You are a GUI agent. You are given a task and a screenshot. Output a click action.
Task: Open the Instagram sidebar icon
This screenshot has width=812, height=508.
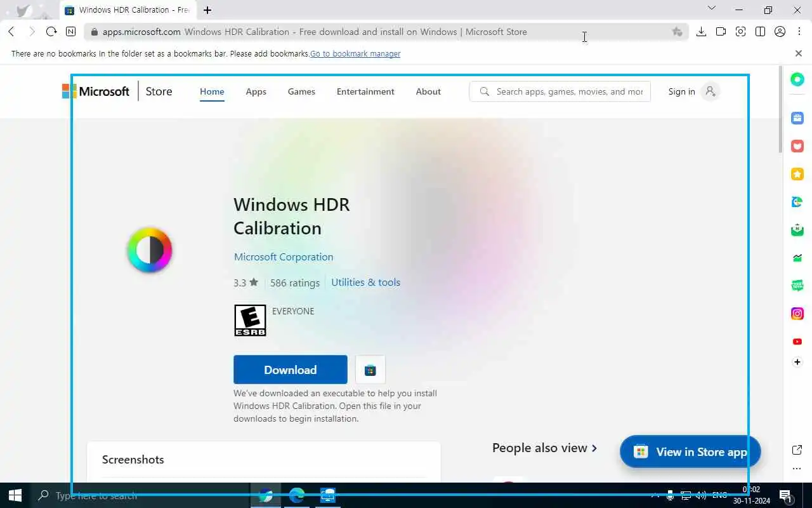[x=797, y=314]
